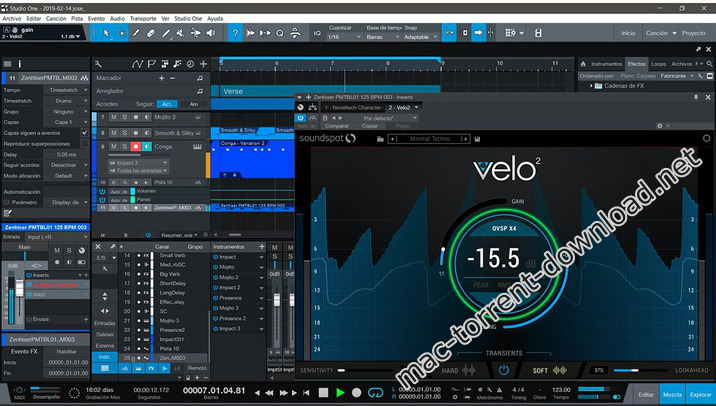Click the Record transport button
The width and height of the screenshot is (716, 406).
357,393
